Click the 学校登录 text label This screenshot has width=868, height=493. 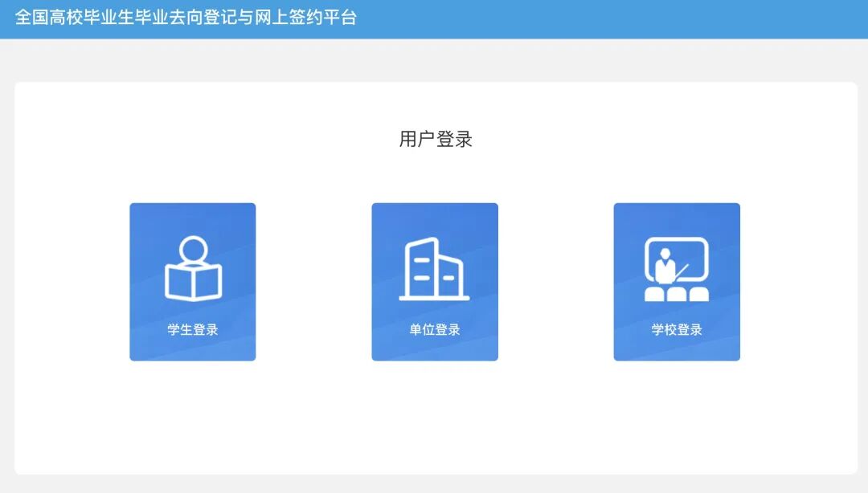coord(676,328)
